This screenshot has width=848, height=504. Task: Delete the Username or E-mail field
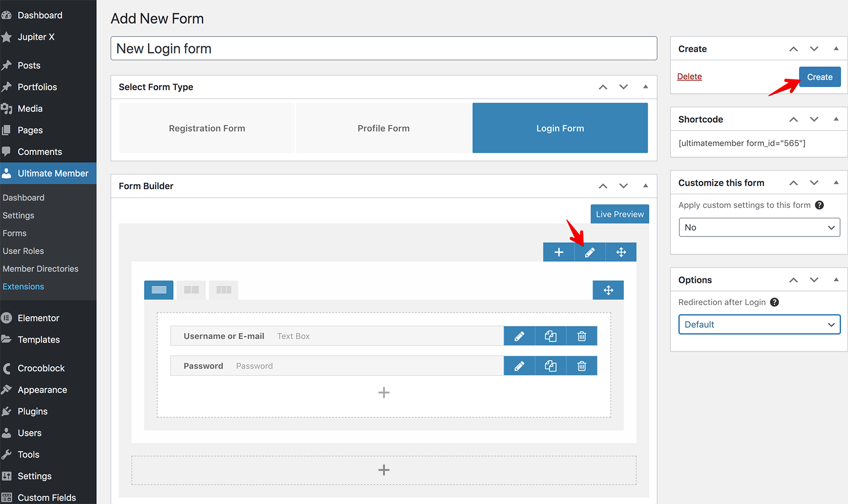582,336
